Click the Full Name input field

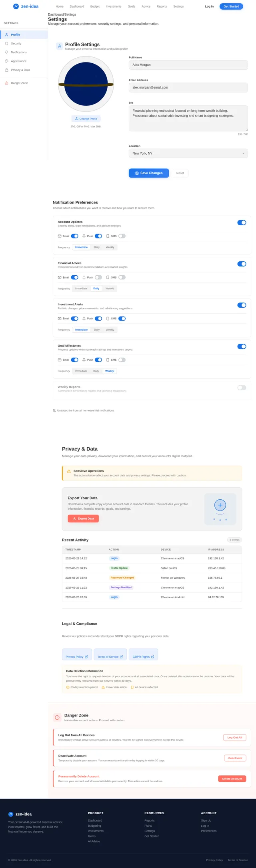(x=188, y=65)
